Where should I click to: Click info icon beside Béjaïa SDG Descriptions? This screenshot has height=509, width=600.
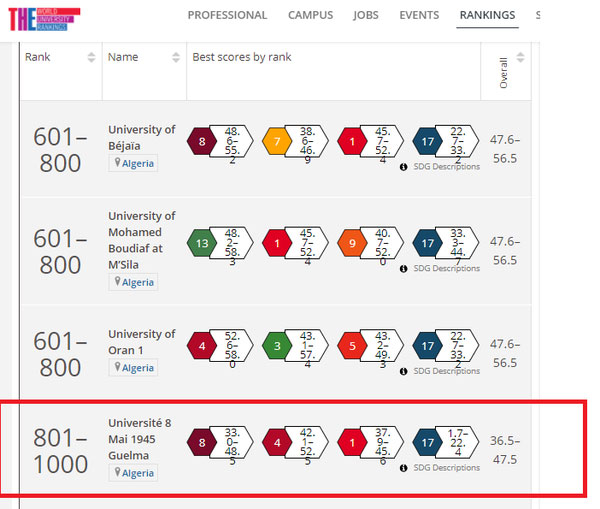point(403,167)
